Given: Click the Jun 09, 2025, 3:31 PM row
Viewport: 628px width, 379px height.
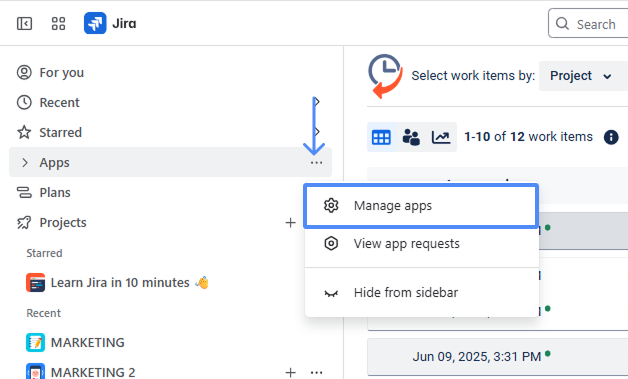Looking at the screenshot, I should click(x=497, y=357).
